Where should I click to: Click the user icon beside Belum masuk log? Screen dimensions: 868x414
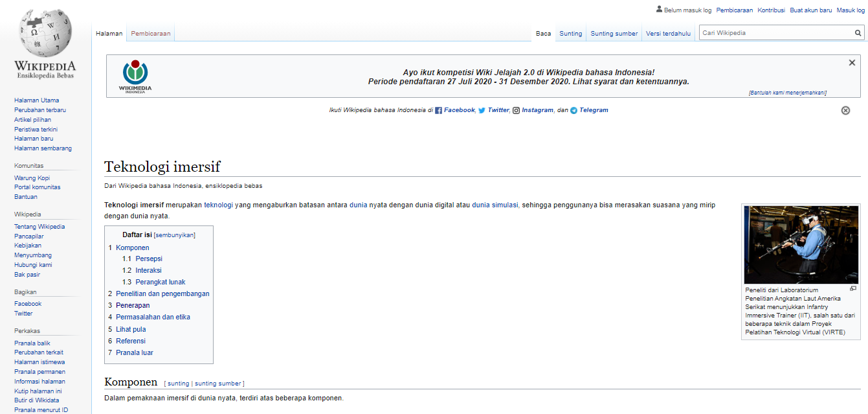tap(659, 10)
